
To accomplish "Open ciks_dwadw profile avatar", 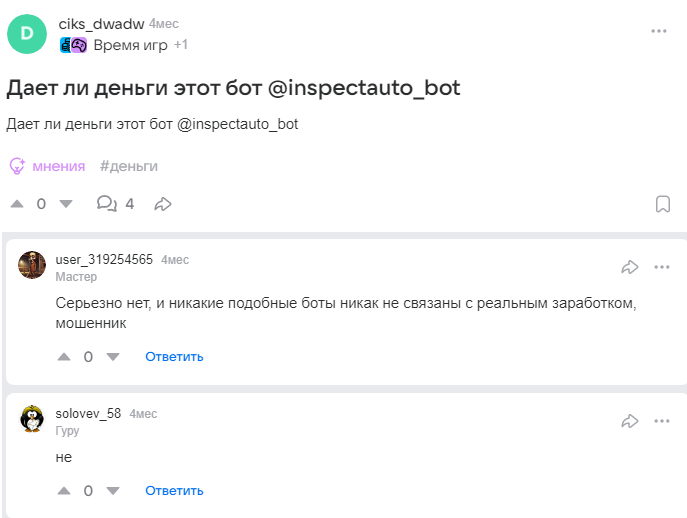I will coord(27,33).
